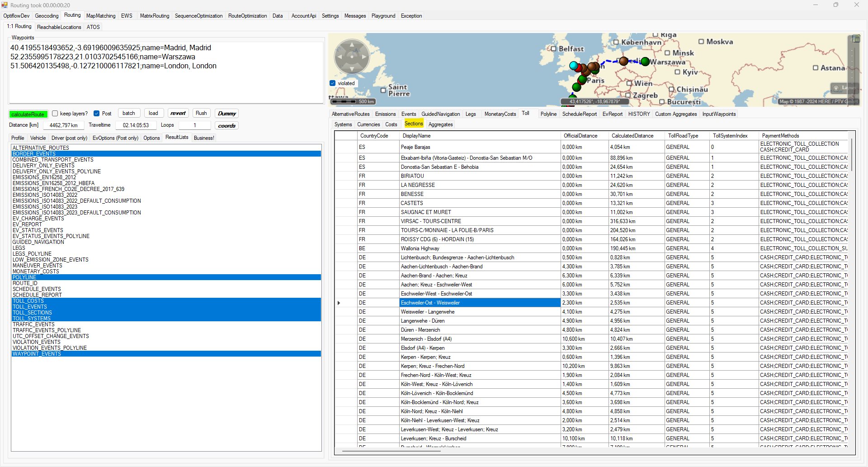Uncheck the Post checkbox

97,114
